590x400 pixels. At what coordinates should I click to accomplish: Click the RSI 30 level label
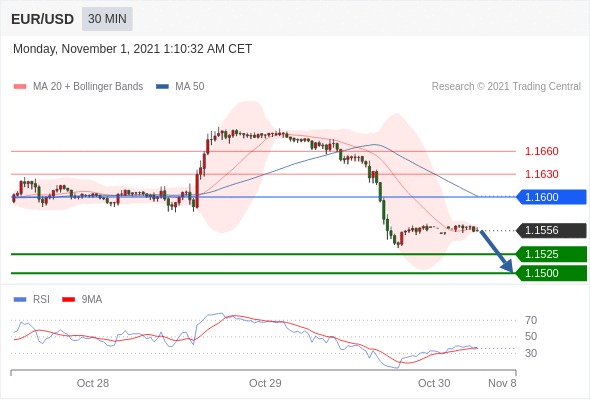[531, 353]
